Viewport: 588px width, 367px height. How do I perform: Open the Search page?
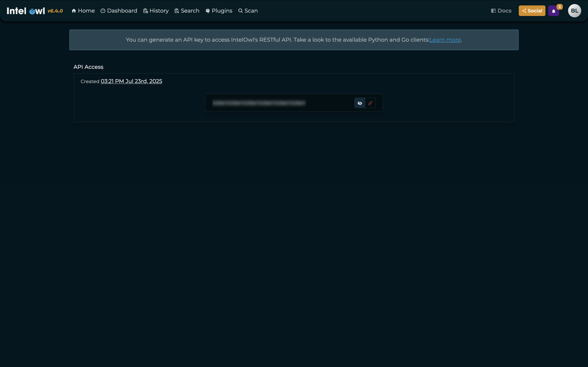click(187, 11)
